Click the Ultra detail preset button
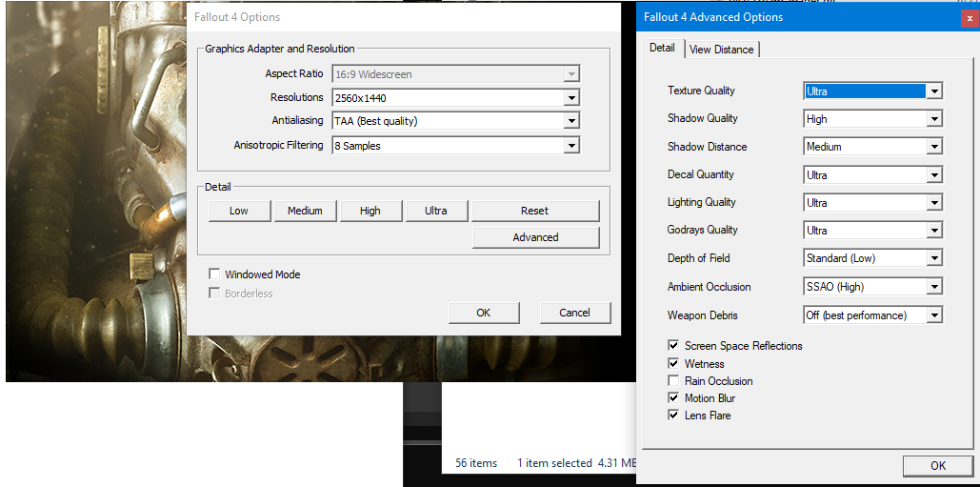Screen dimensions: 980x487 [435, 211]
